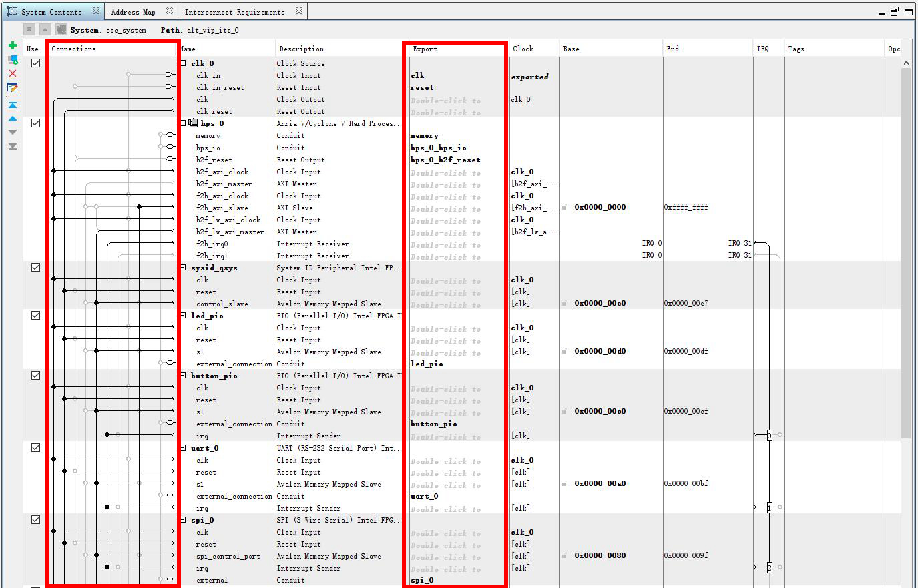This screenshot has height=588, width=918.
Task: Click the blue move-to-top arrow icon
Action: pos(12,105)
